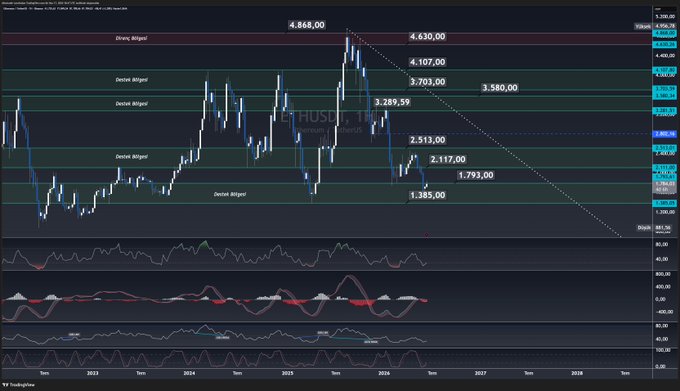
Task: Click the 2023 label on the time axis
Action: point(92,373)
